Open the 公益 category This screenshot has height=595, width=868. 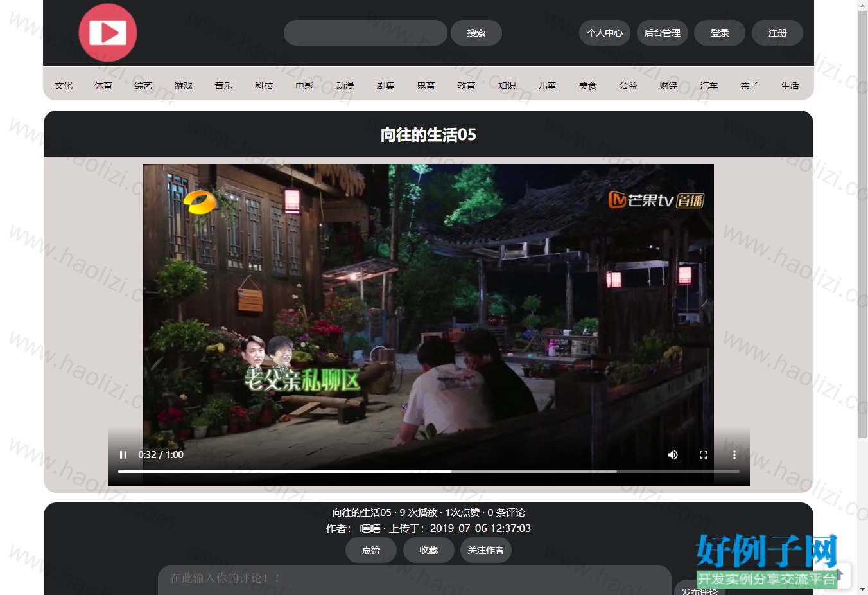coord(628,85)
